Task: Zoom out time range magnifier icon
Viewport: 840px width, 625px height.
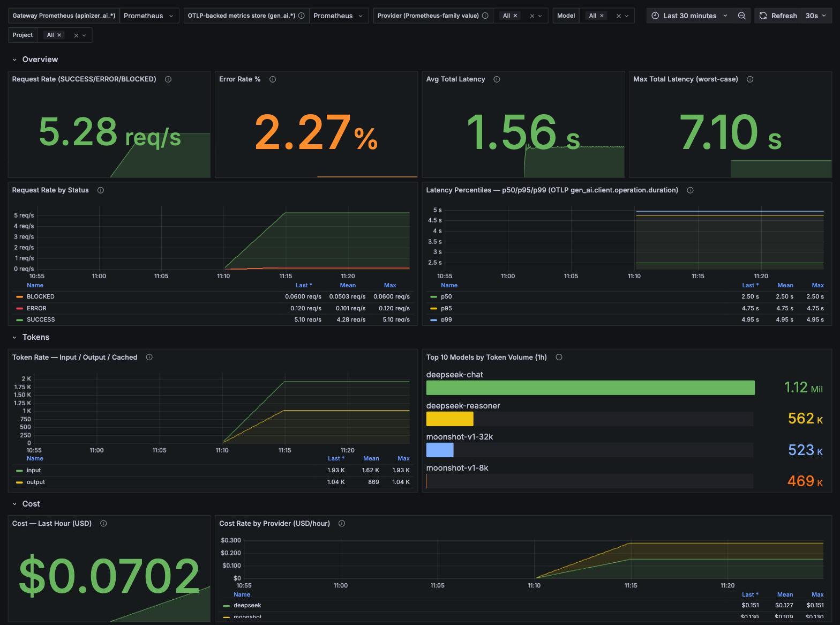Action: [742, 16]
